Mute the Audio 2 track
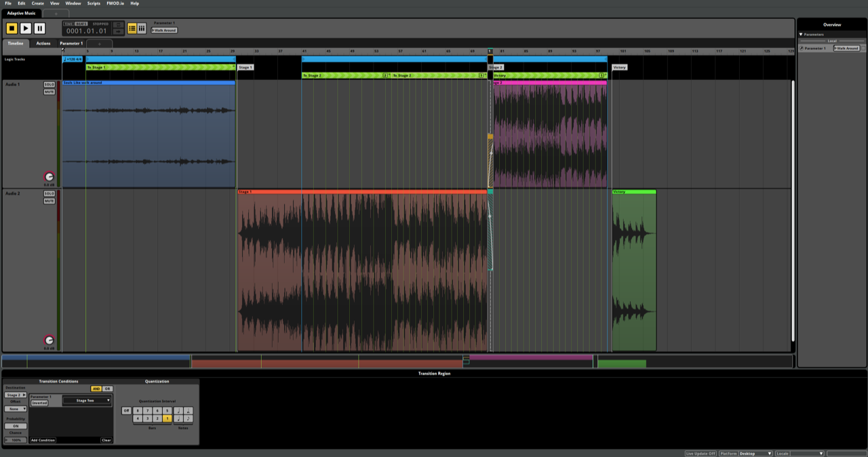The image size is (868, 457). [50, 201]
